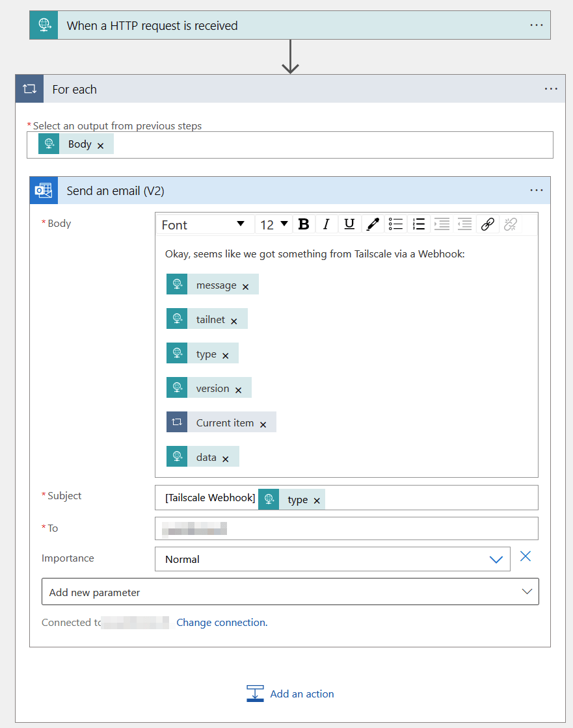Open the For each ellipsis menu
The image size is (573, 728).
tap(551, 88)
